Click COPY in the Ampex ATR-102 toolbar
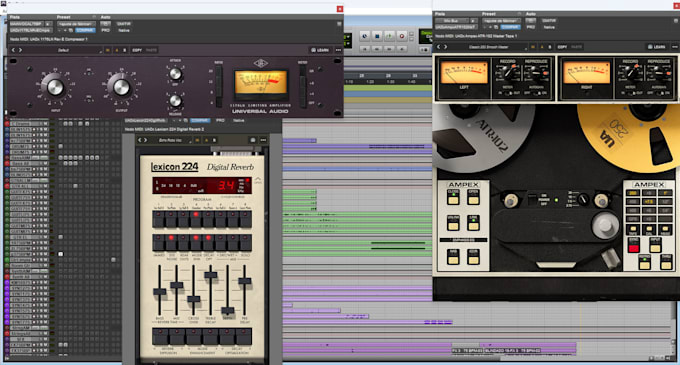The image size is (680, 365). [562, 47]
